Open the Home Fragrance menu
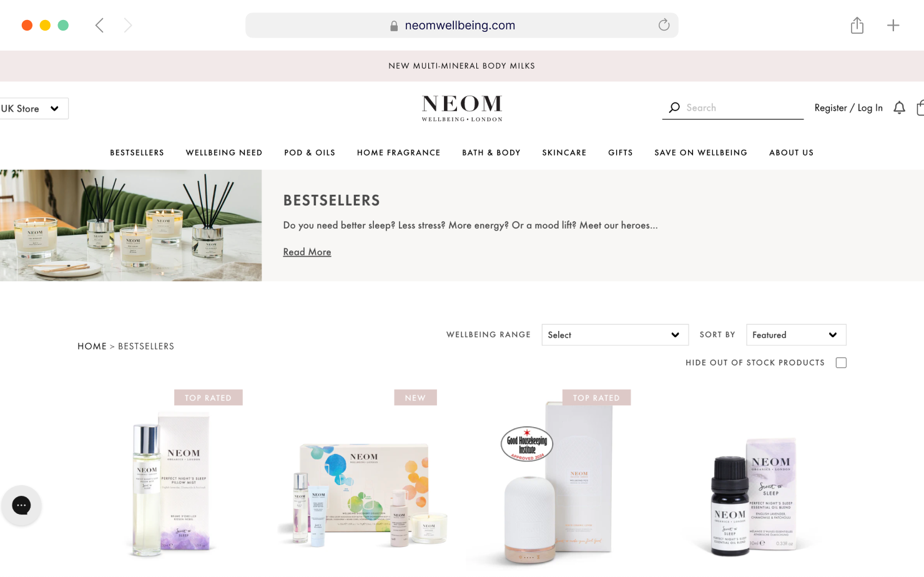924x577 pixels. click(398, 152)
